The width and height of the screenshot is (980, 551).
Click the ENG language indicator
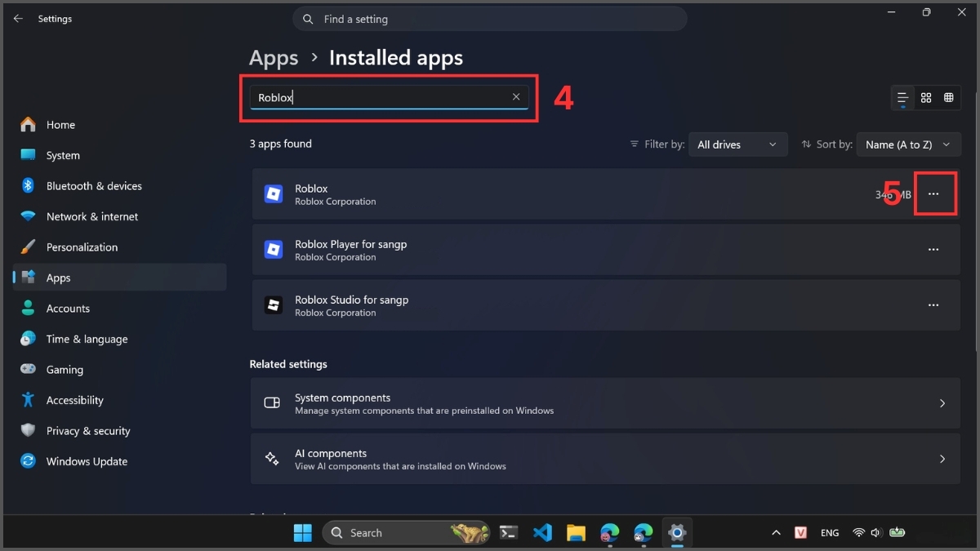click(830, 533)
